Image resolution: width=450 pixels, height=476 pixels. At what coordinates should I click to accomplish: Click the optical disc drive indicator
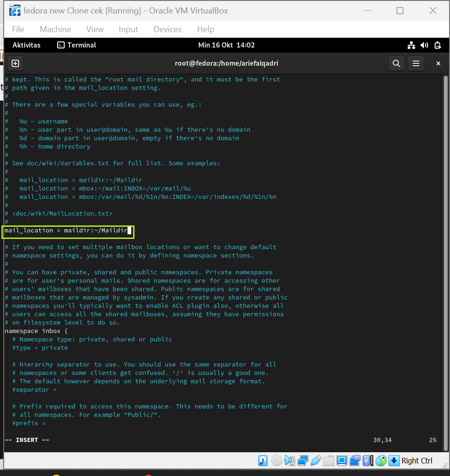pyautogui.click(x=276, y=461)
